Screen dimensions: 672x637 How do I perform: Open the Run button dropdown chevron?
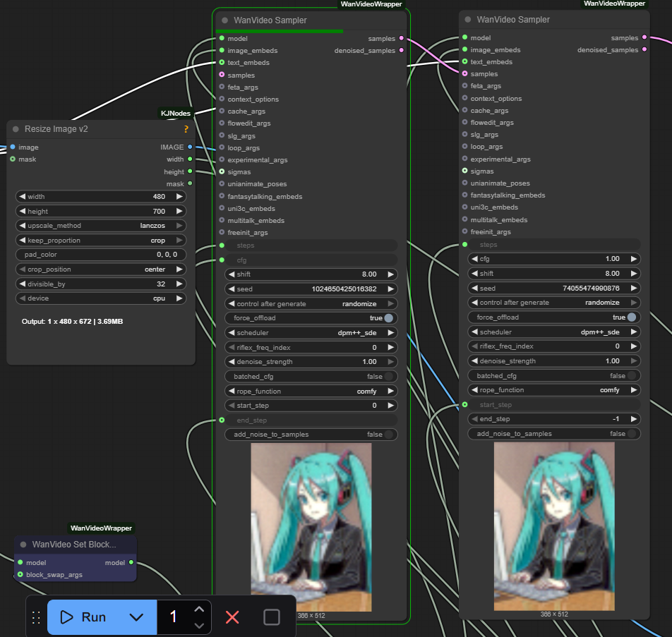pyautogui.click(x=136, y=617)
